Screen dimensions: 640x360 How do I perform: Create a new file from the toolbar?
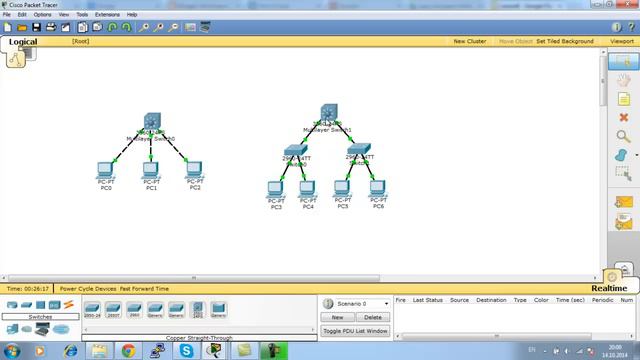[x=8, y=27]
